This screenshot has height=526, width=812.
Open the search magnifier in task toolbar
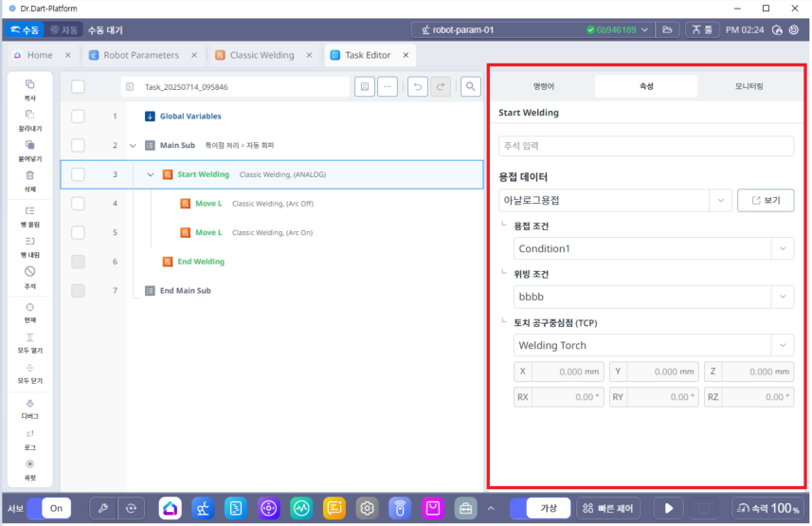point(470,87)
